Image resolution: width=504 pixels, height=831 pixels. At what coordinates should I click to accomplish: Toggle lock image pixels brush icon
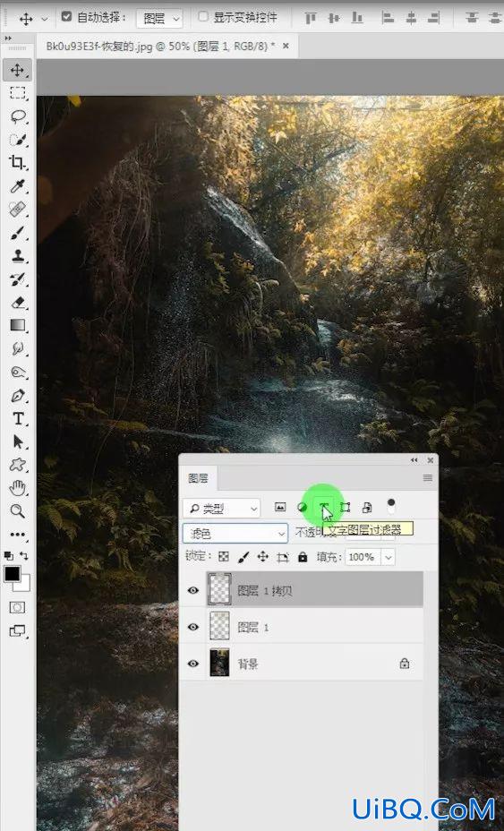(x=243, y=557)
